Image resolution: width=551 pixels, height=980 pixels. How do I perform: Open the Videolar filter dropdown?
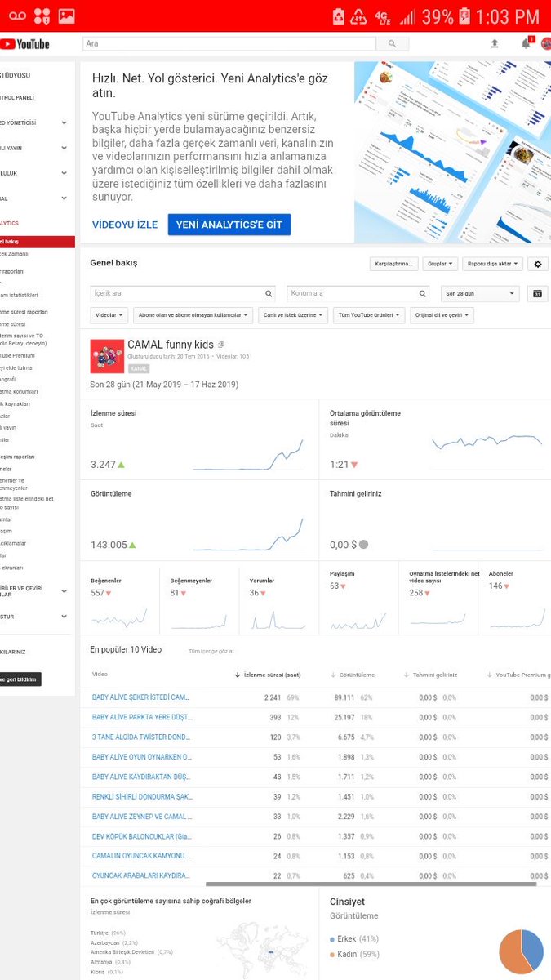tap(109, 314)
